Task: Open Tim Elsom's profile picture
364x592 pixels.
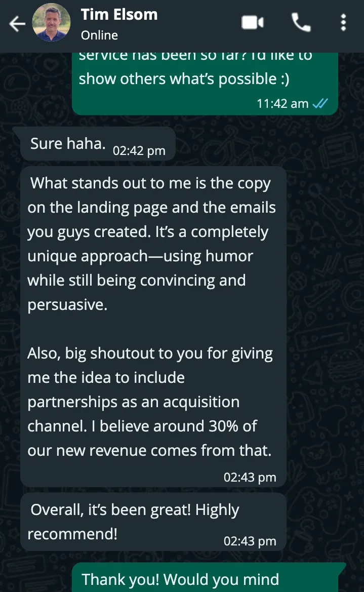Action: click(51, 23)
